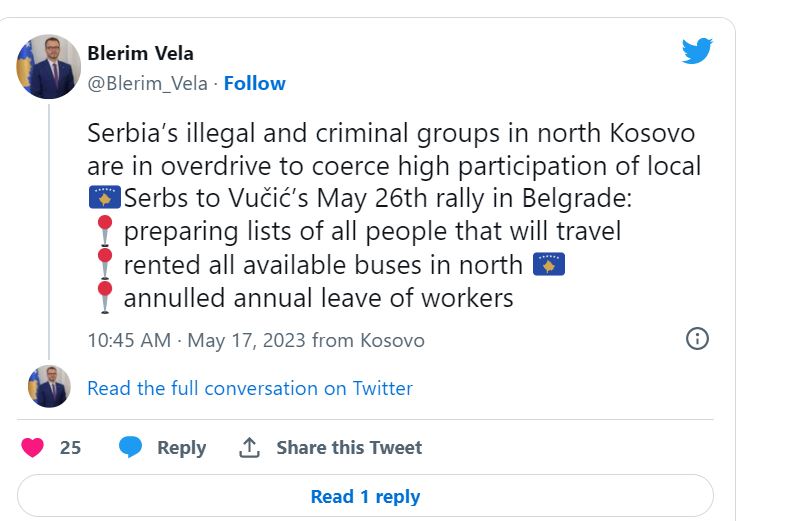This screenshot has width=790, height=521.
Task: Click the tweet body text about Vučić's rally
Action: coord(390,166)
